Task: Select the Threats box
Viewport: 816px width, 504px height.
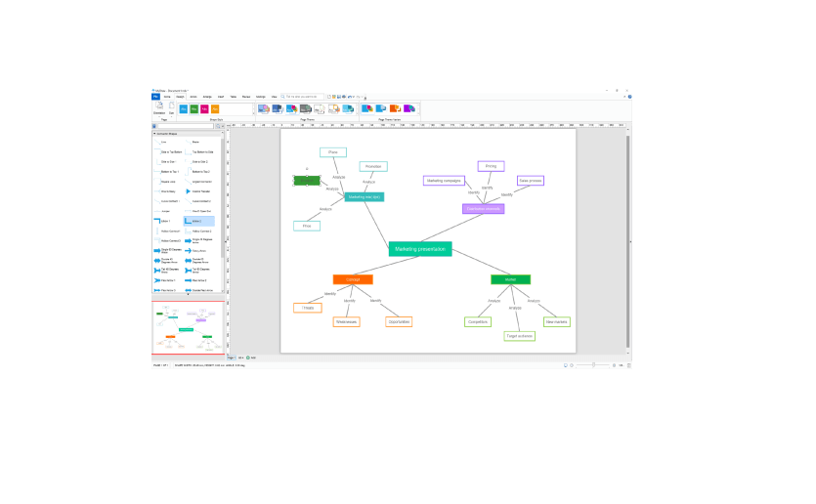Action: pos(308,308)
